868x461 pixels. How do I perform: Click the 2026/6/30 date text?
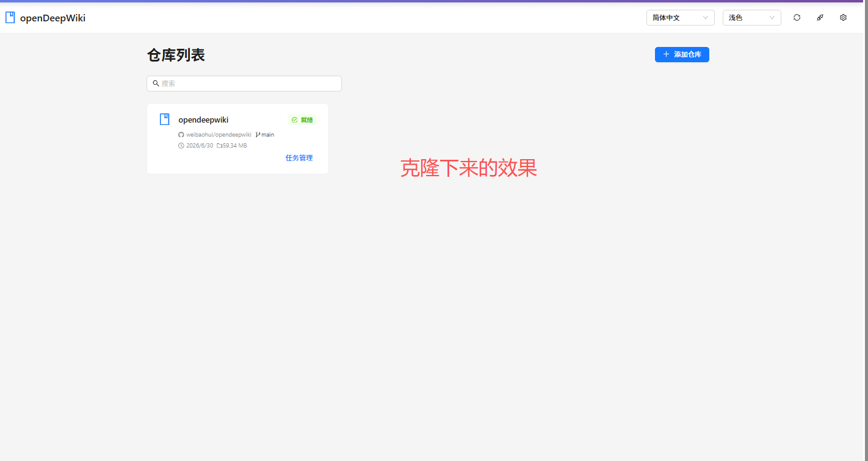pos(200,146)
